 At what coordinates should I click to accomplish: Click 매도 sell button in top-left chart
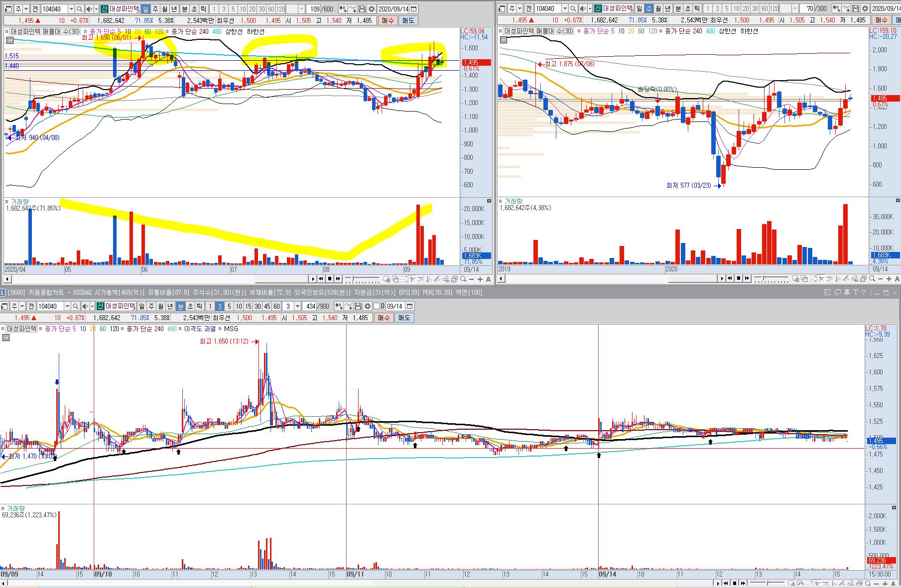[409, 20]
